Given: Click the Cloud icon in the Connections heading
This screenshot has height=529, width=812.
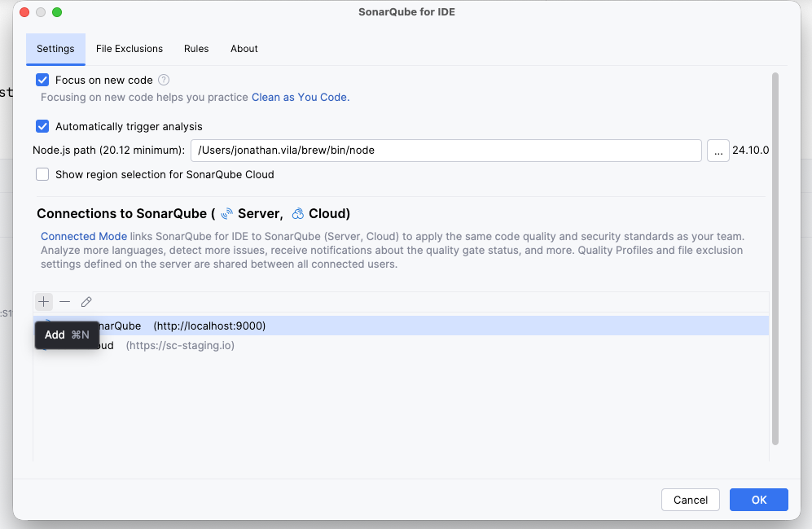Looking at the screenshot, I should click(x=298, y=214).
